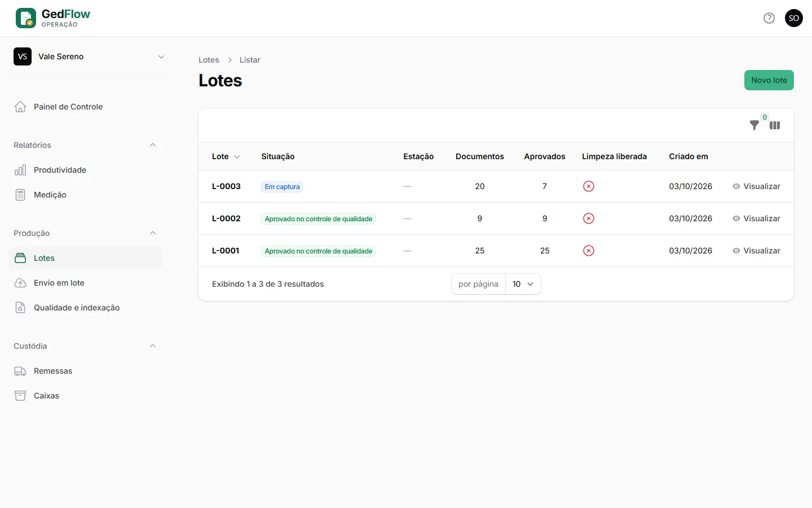Expand the Vale Sereno organization dropdown

[x=161, y=56]
